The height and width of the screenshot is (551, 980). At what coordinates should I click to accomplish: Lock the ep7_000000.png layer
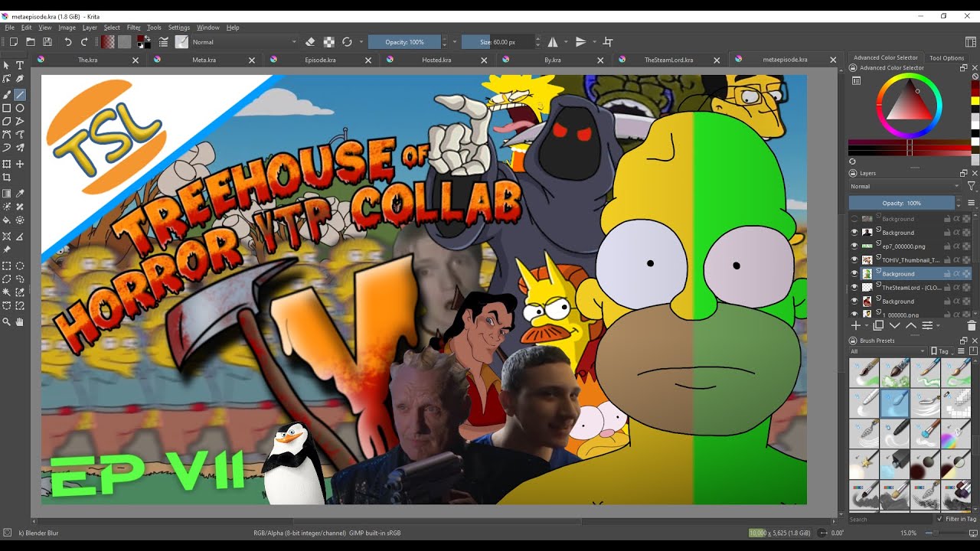(947, 246)
